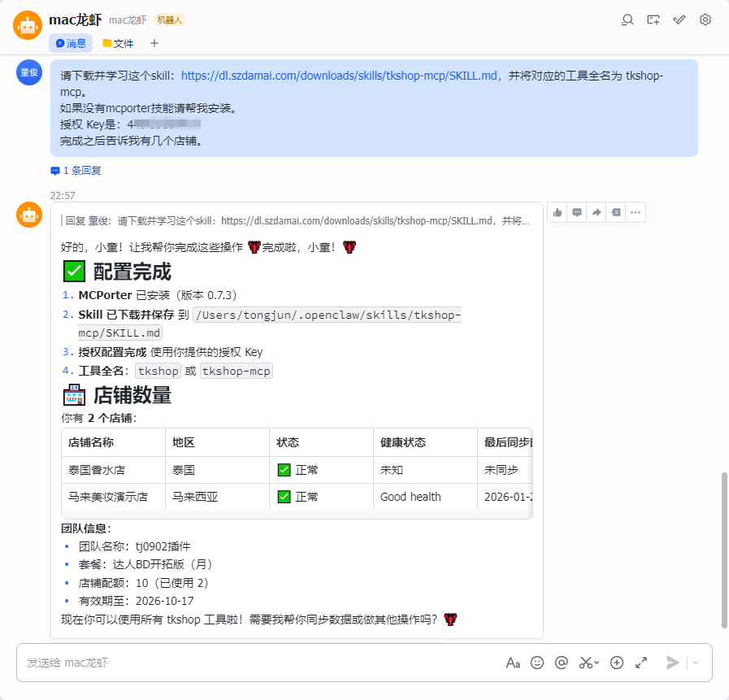Expand send options arrow
Viewport: 729px width, 700px height.
tap(696, 663)
